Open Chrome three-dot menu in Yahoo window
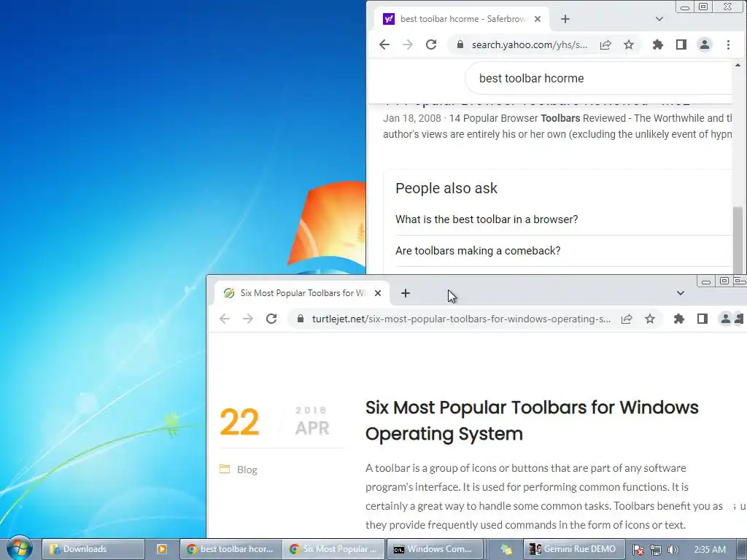Viewport: 747px width, 560px height. 728,44
